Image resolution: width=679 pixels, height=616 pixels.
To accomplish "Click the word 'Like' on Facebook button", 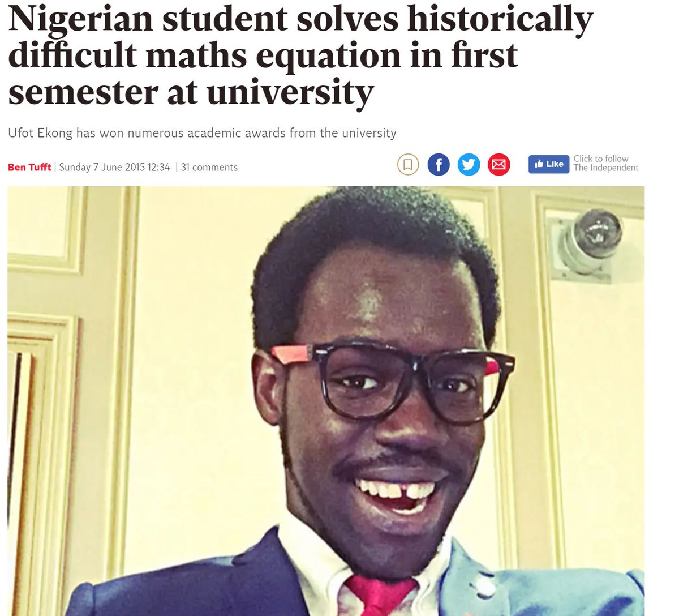I will point(555,164).
